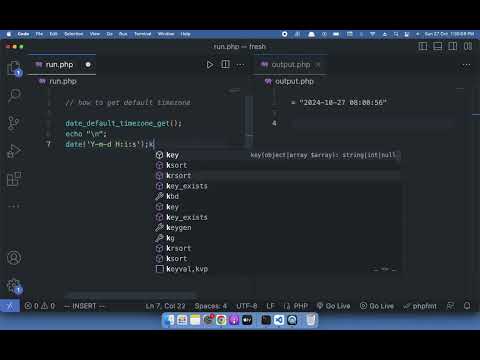Screen dimensions: 480x360
Task: Toggle the primary sidebar layout icon
Action: [423, 46]
